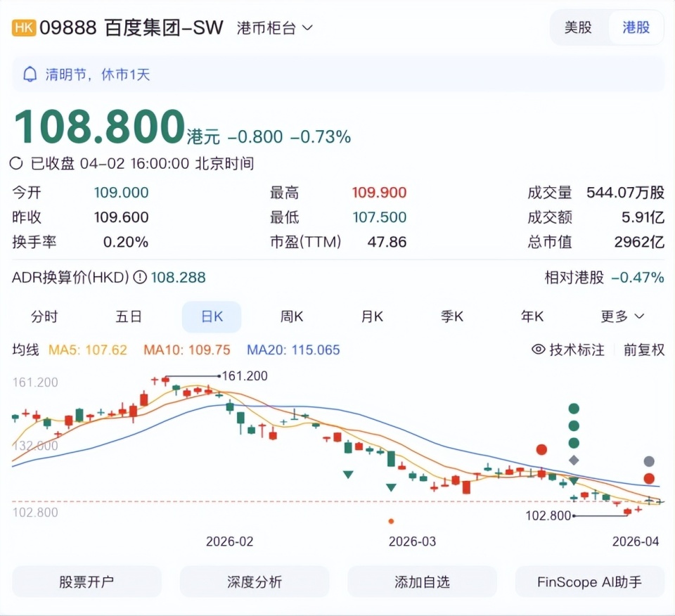Screen dimensions: 675x616
Task: Click the MA5: 107.62 colored legend label
Action: (90, 349)
